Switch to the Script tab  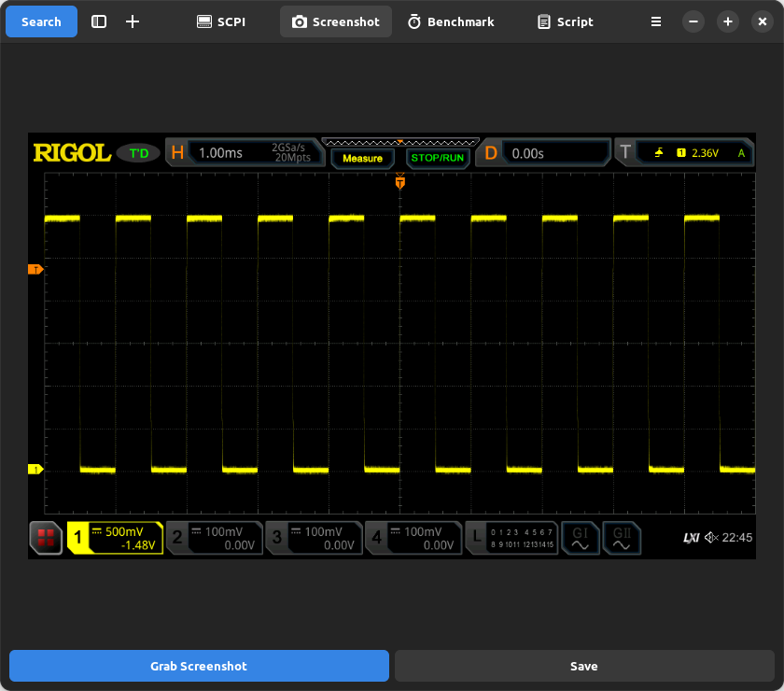coord(565,21)
